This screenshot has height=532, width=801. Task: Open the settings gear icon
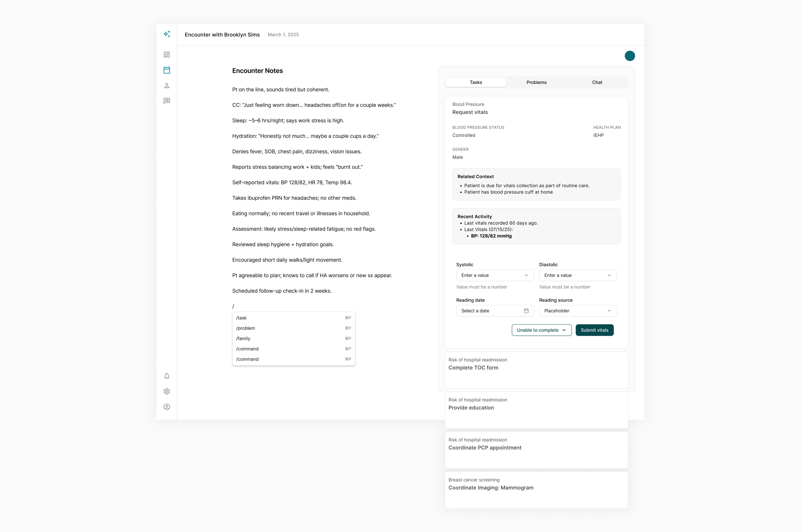[167, 392]
